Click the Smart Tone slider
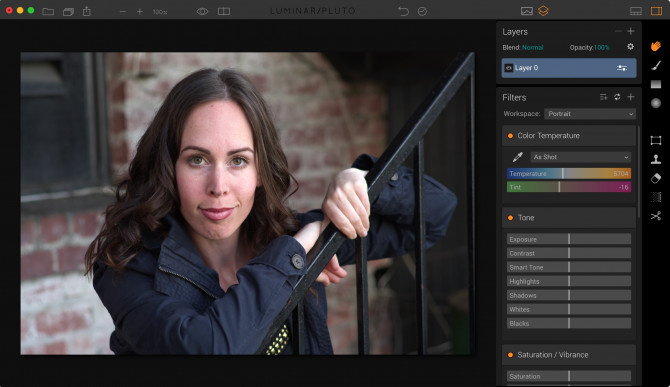The height and width of the screenshot is (387, 670). (x=569, y=267)
